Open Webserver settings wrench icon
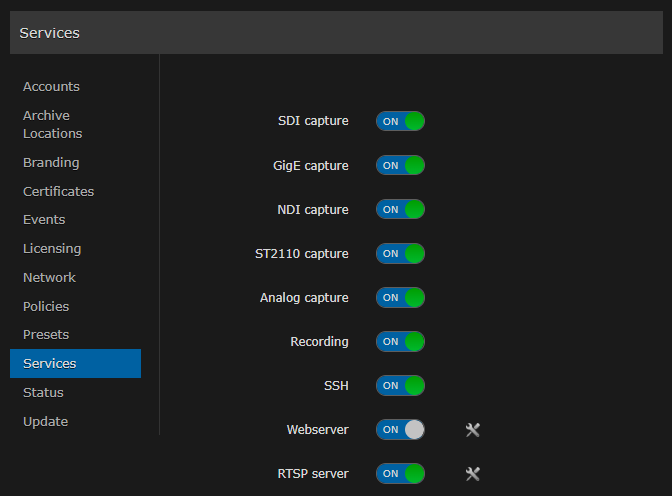 (x=473, y=430)
